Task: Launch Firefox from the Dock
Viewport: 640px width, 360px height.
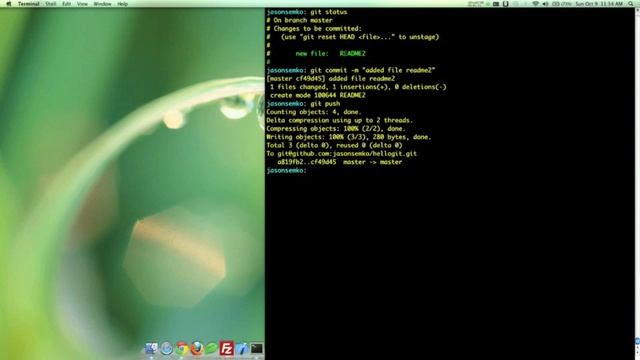Action: (197, 348)
